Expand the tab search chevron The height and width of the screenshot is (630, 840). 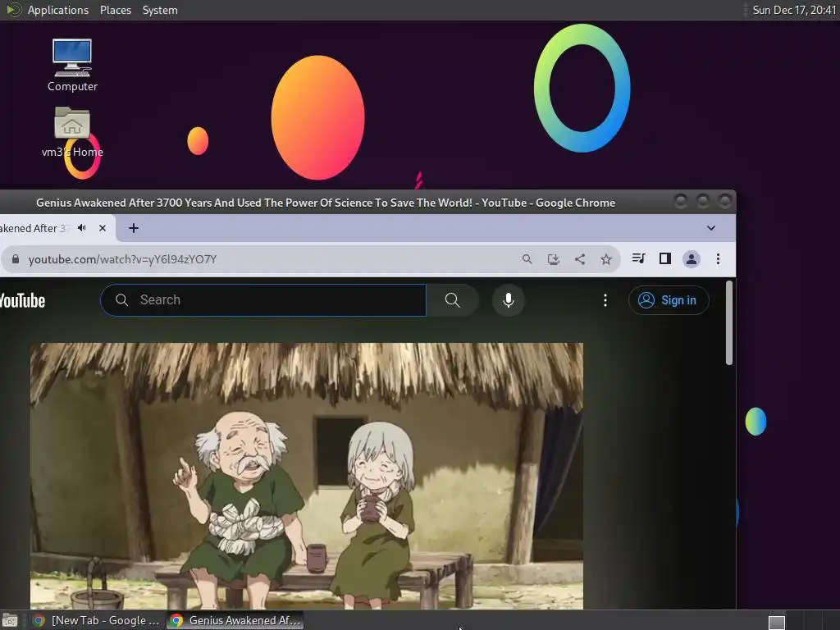pos(711,228)
